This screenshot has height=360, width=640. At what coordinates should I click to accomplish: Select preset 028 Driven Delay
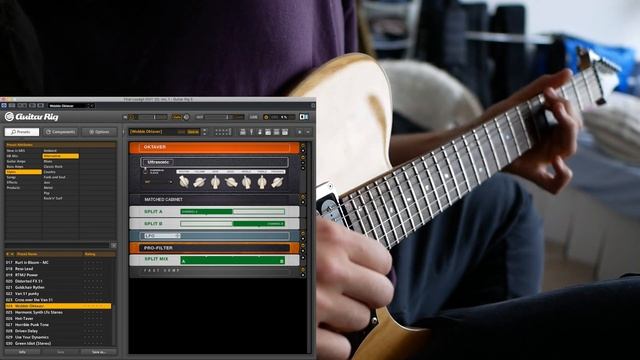coord(58,331)
